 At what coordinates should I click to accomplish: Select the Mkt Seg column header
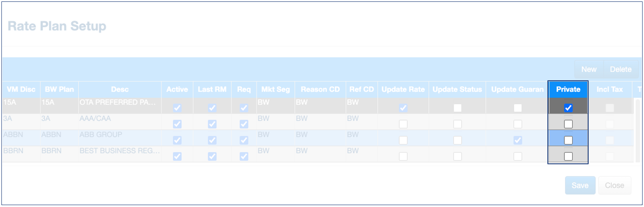(275, 89)
